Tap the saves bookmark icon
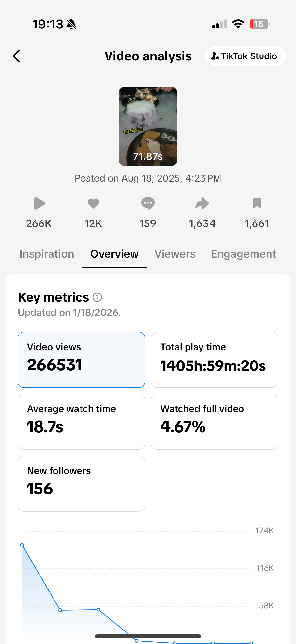Image resolution: width=296 pixels, height=644 pixels. click(257, 203)
